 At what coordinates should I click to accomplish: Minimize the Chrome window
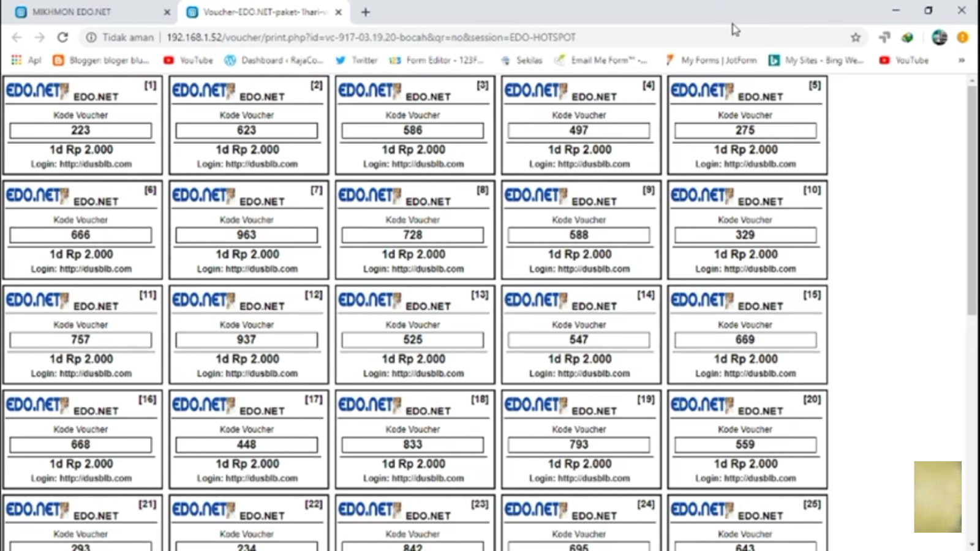click(896, 10)
